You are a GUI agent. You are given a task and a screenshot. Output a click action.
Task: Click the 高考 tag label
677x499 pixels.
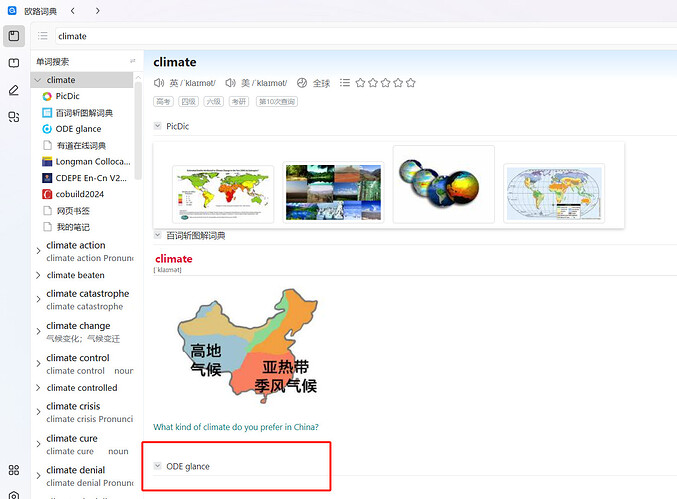click(162, 101)
